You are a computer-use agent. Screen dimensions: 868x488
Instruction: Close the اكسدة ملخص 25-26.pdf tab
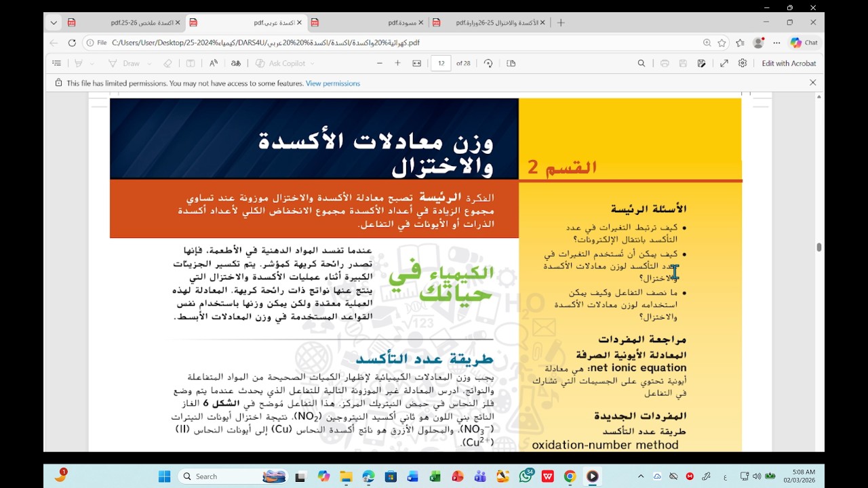[x=178, y=22]
